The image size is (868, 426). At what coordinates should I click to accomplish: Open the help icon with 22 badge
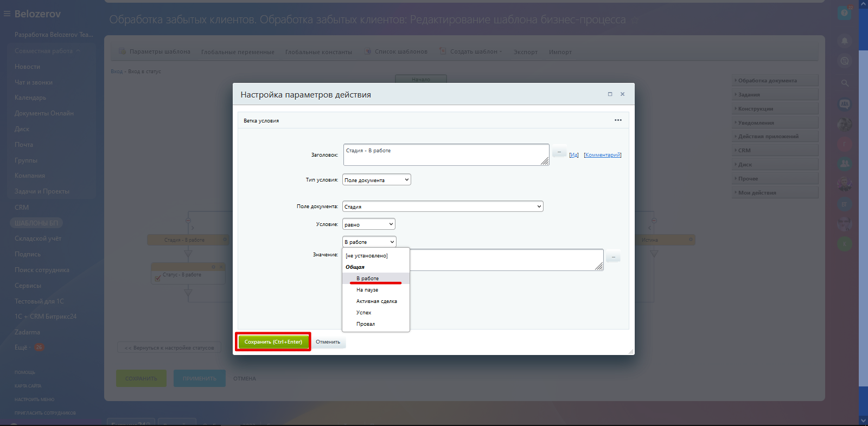coord(845,13)
